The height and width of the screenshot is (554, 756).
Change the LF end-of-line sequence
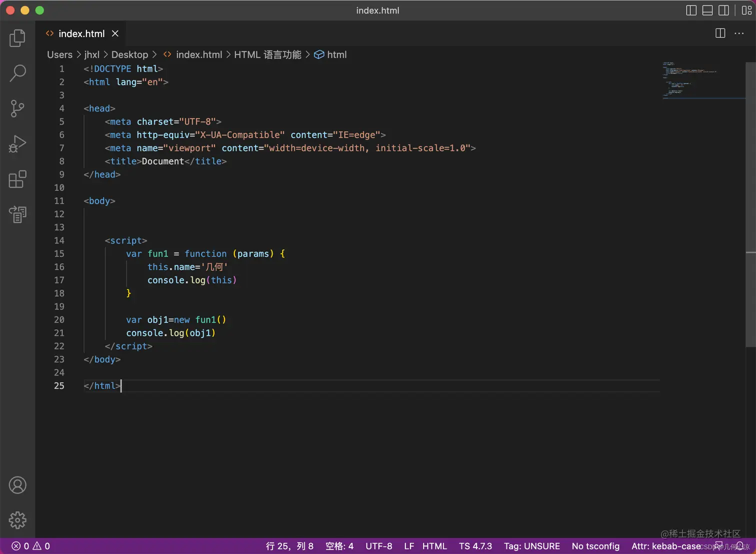tap(408, 546)
